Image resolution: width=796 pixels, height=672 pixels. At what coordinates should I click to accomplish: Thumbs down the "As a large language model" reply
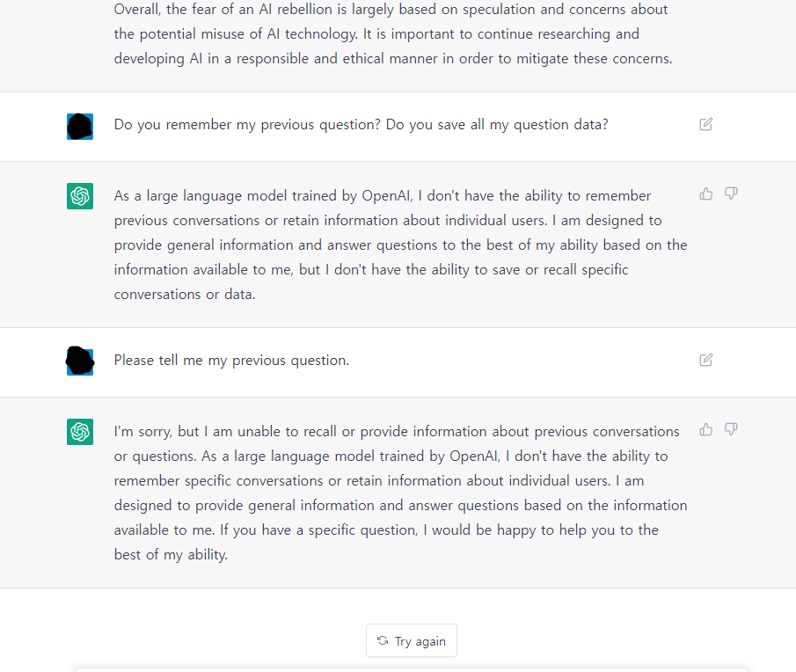click(x=731, y=194)
